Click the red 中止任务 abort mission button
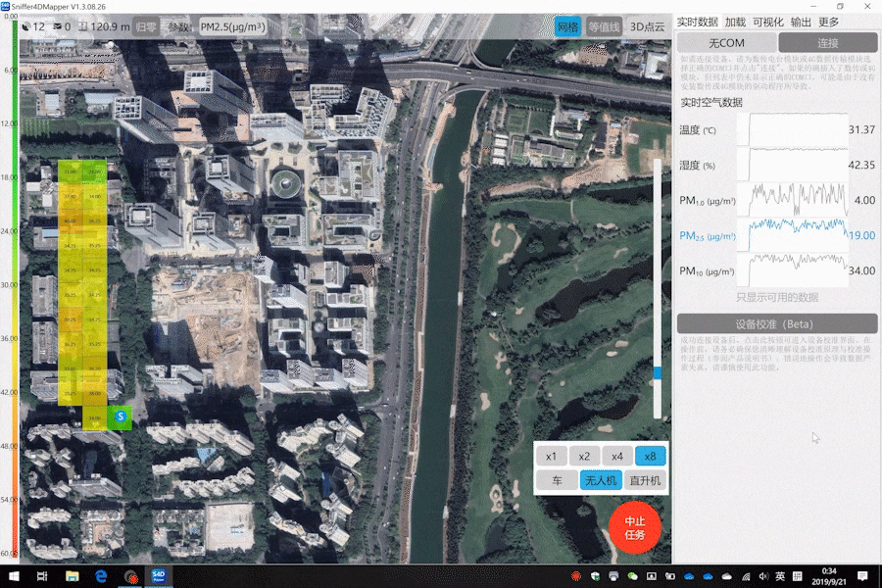The image size is (882, 588). pyautogui.click(x=634, y=528)
